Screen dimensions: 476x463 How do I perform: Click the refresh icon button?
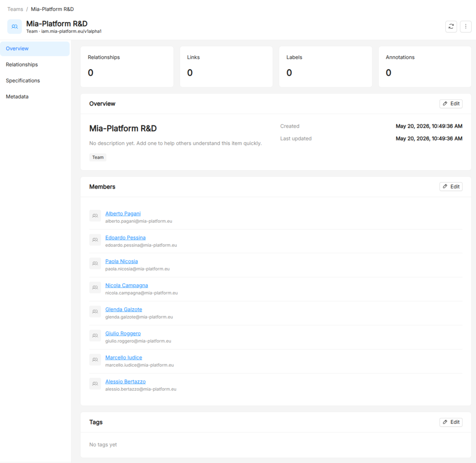pos(451,26)
